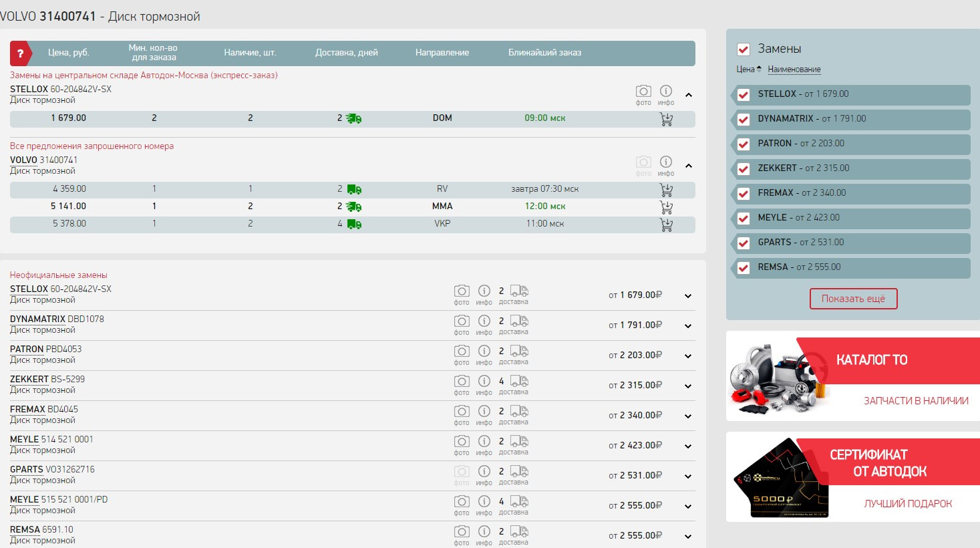Open the REMSA brand link

[25, 529]
